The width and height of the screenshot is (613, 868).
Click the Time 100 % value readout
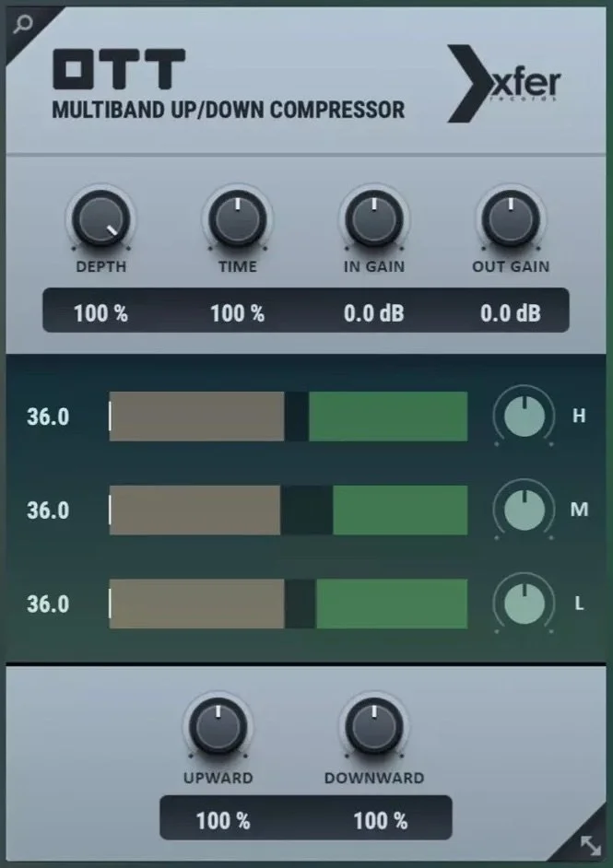tap(238, 313)
